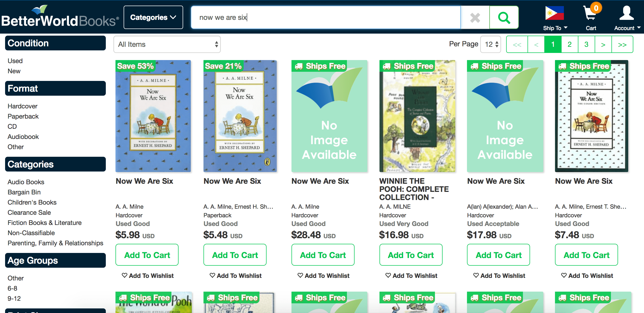The height and width of the screenshot is (313, 644).
Task: Click heart icon for first book's wishlist
Action: pyautogui.click(x=124, y=275)
